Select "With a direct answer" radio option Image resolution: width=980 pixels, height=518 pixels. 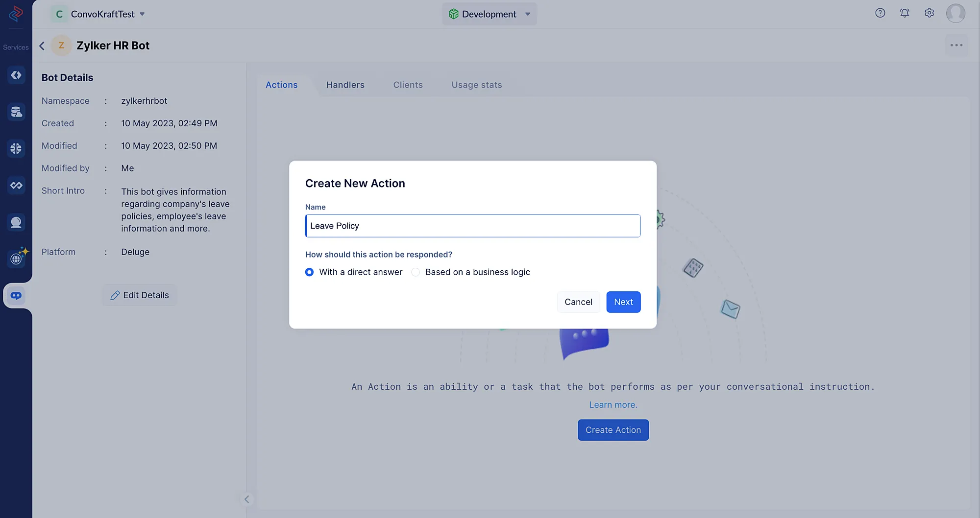309,272
